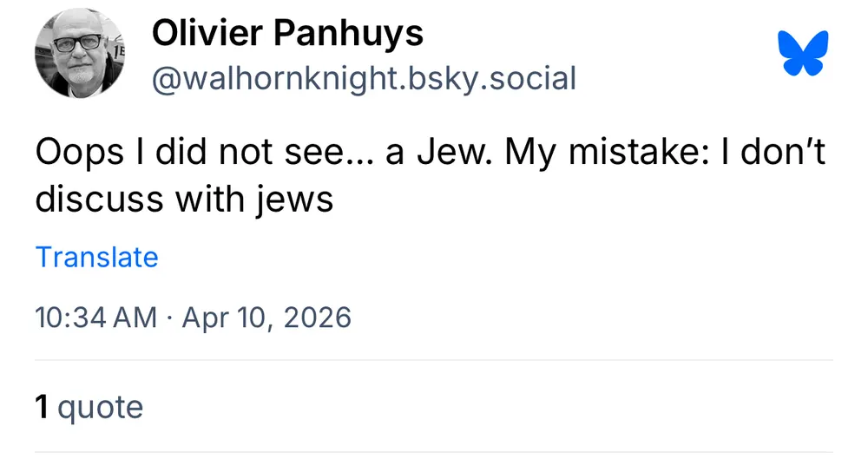The width and height of the screenshot is (868, 459).
Task: Visit the @walhornknight.bsky.social handle
Action: click(364, 78)
